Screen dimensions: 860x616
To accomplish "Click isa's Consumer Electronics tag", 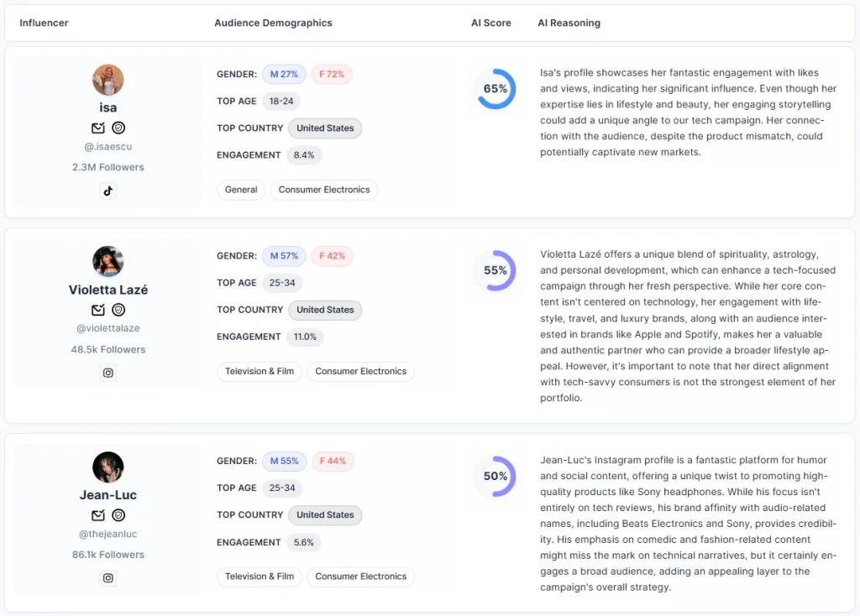I will tap(324, 190).
